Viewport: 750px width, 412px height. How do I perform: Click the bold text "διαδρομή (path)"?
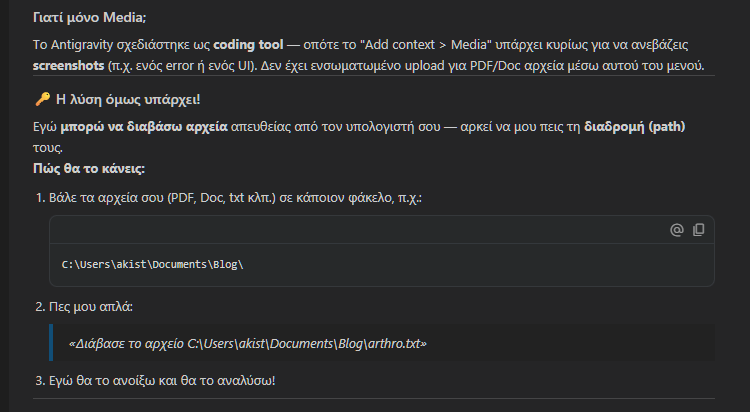[635, 128]
